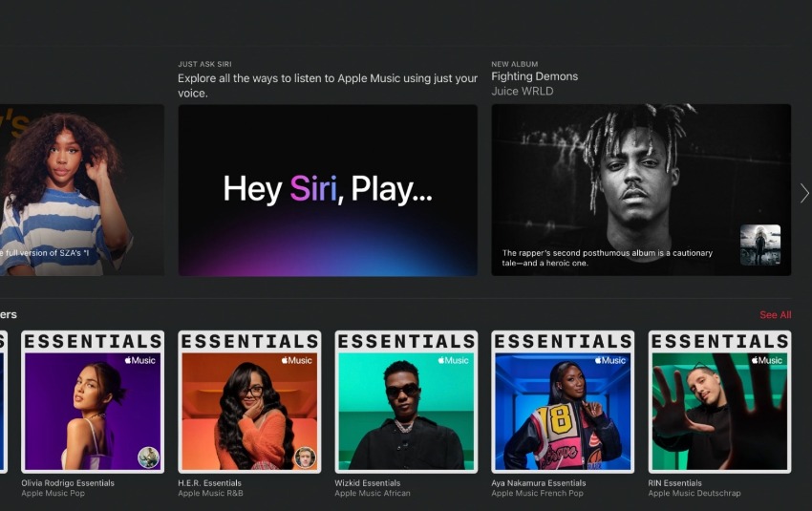This screenshot has height=511, width=812.
Task: Open the Hey Siri, Play banner
Action: [328, 190]
